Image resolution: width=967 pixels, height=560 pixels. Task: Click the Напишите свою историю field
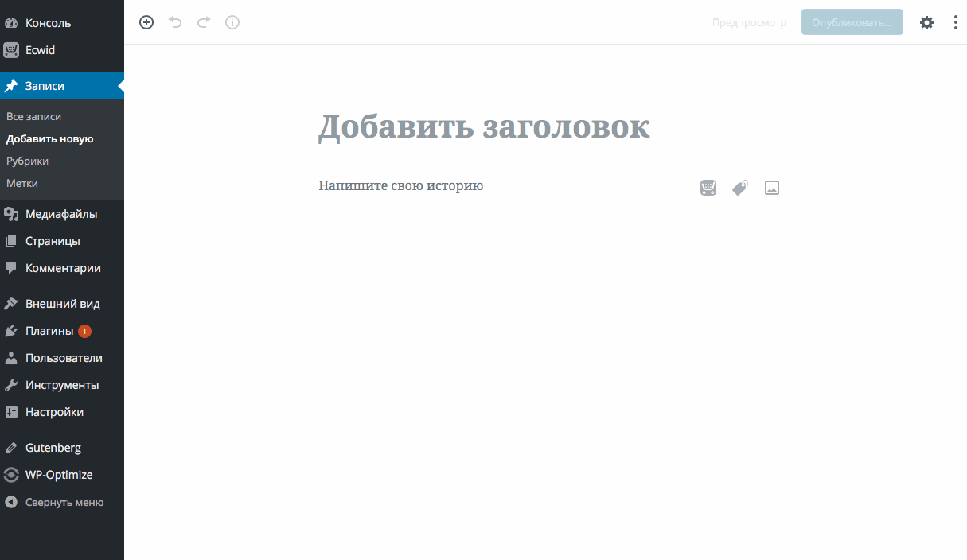(401, 185)
